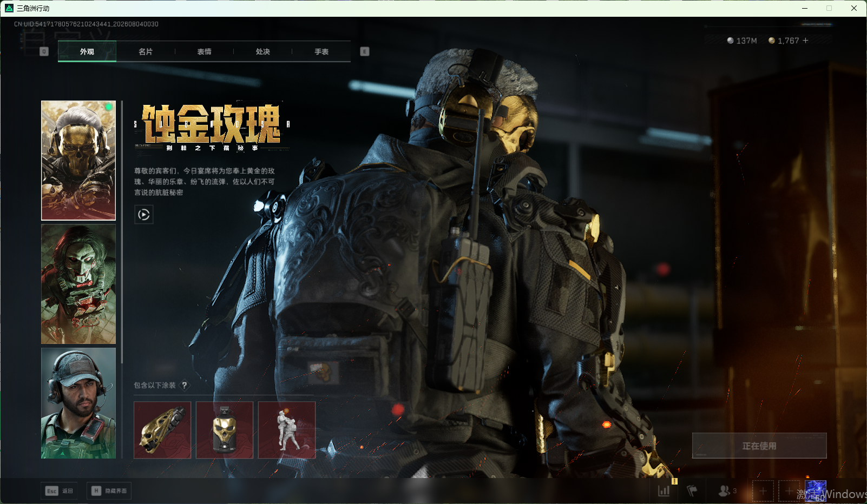Minimize the 三角洲行动 window

pos(805,8)
